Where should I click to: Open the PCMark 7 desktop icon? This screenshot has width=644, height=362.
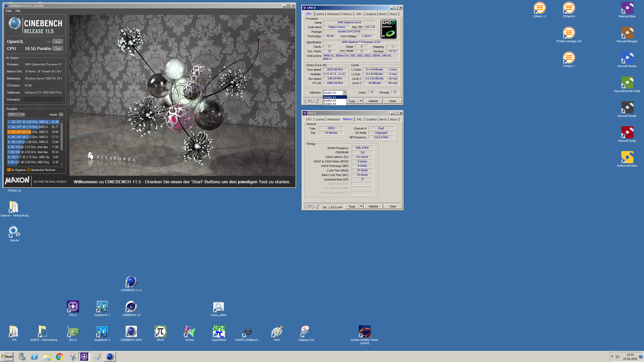coord(569,60)
